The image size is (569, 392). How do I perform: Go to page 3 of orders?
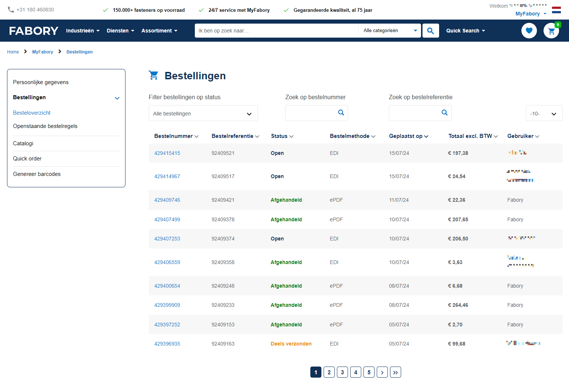[x=342, y=372]
